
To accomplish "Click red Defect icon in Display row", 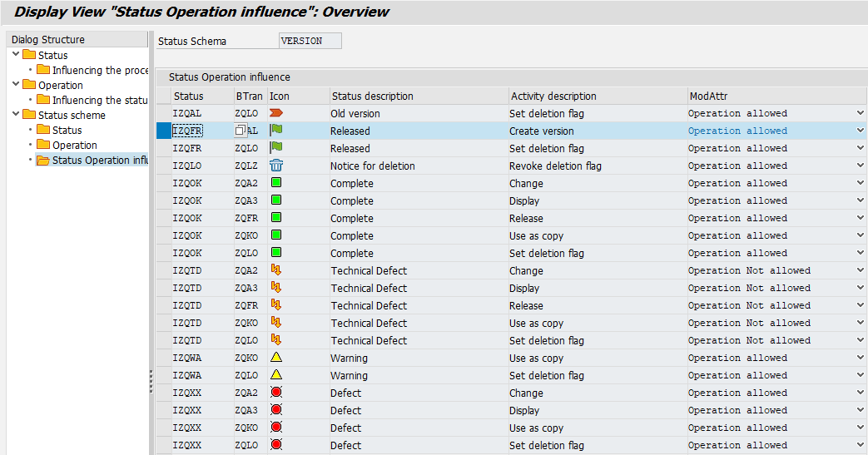I will (x=276, y=410).
